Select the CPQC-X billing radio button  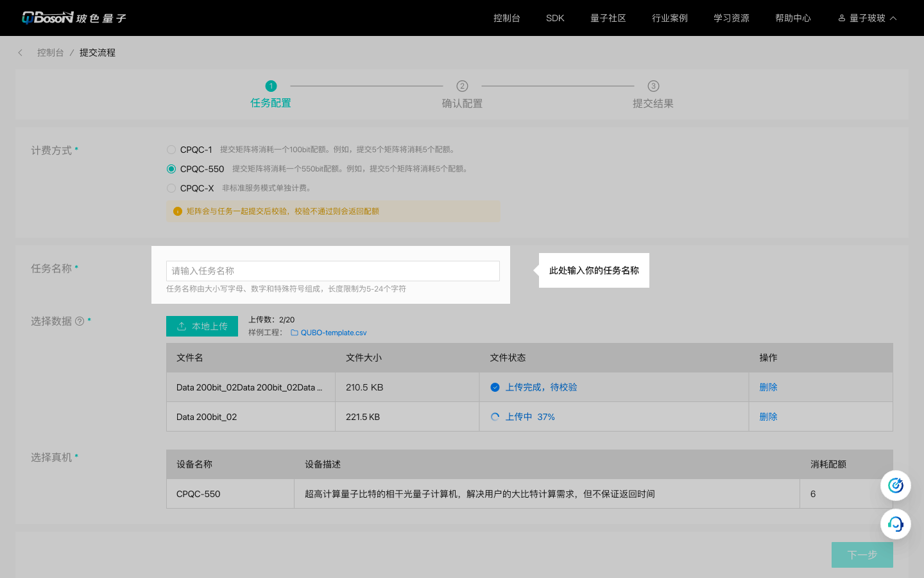171,188
